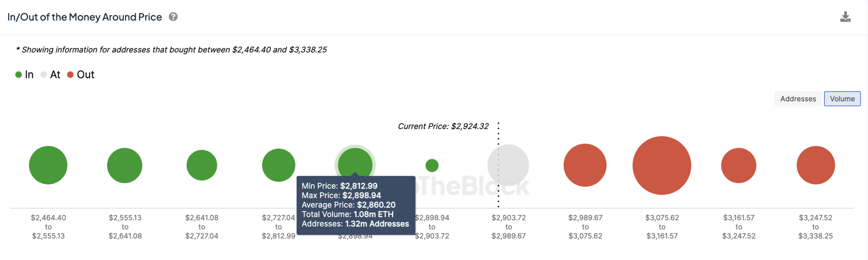
Task: Click the download chart icon
Action: (x=845, y=17)
